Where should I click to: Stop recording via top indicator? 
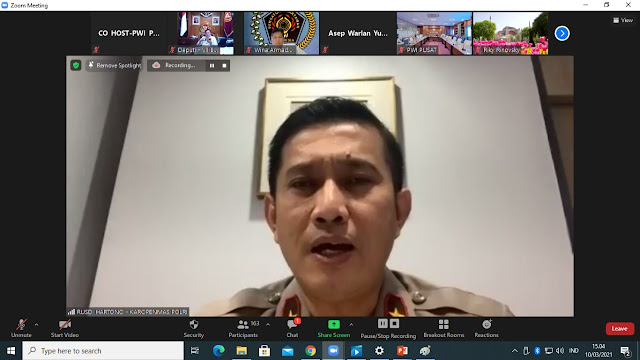tap(224, 66)
